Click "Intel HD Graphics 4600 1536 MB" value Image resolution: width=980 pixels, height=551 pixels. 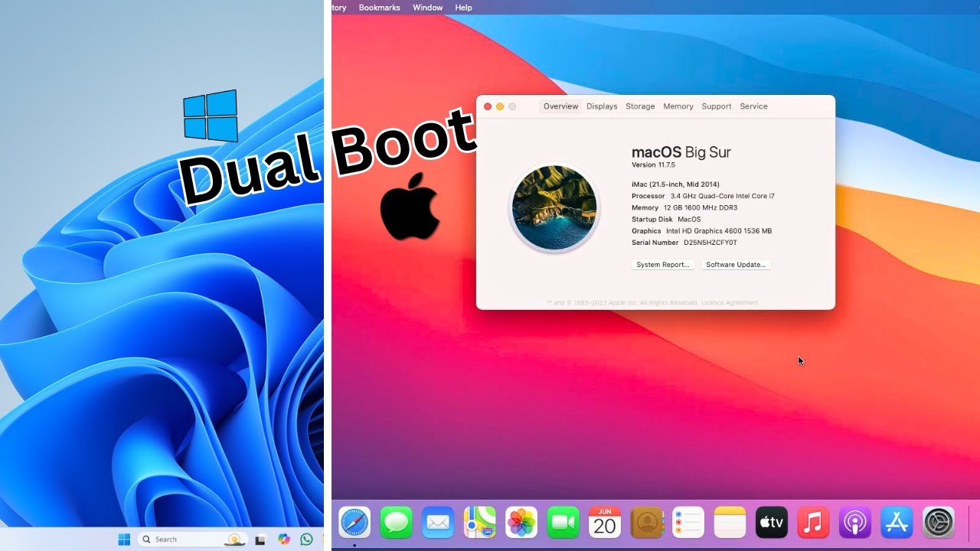(719, 231)
